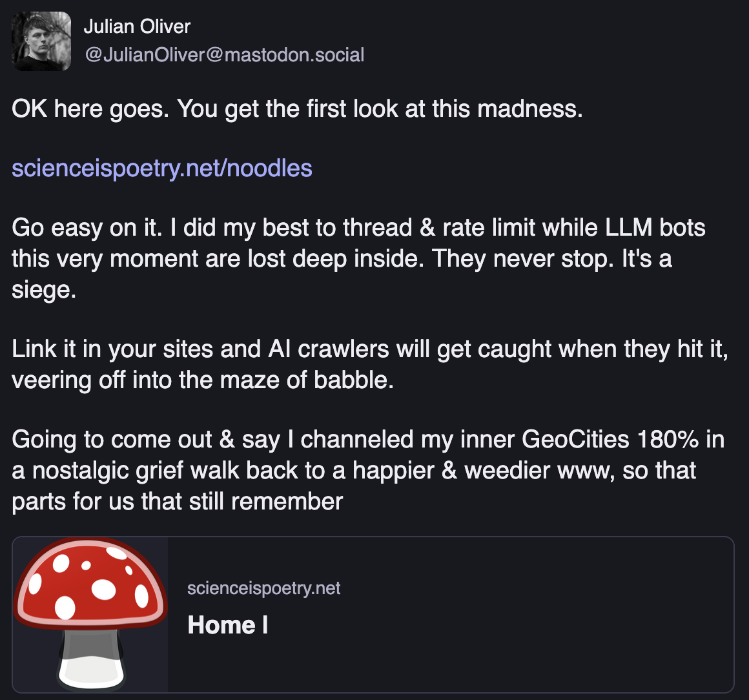
Task: Click Julian Oliver's profile avatar photo
Action: pyautogui.click(x=41, y=41)
